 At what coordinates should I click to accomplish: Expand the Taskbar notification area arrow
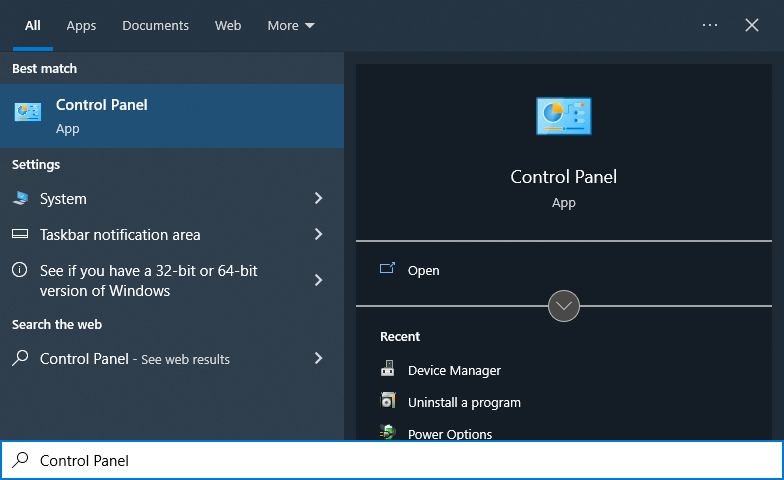318,234
